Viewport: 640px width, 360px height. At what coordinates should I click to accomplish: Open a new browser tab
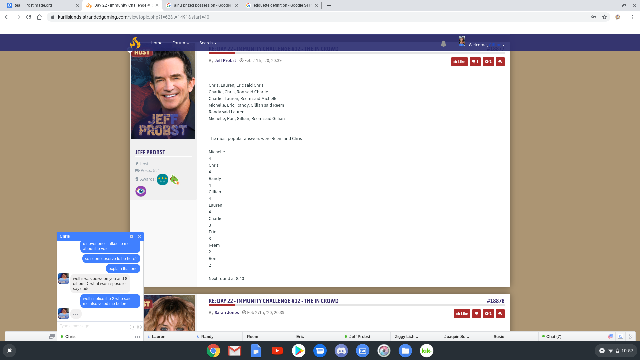click(329, 5)
